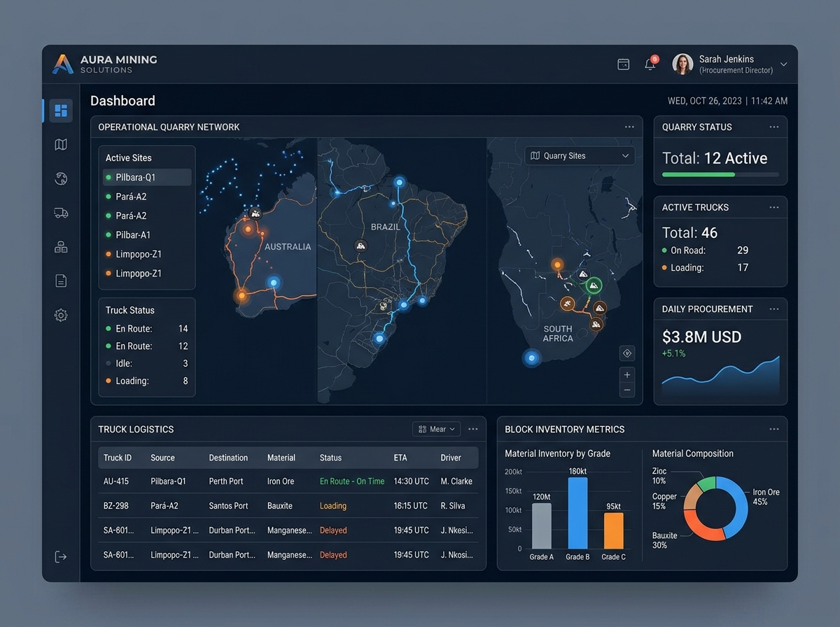Zoom in on the map
The width and height of the screenshot is (840, 627).
[x=627, y=375]
